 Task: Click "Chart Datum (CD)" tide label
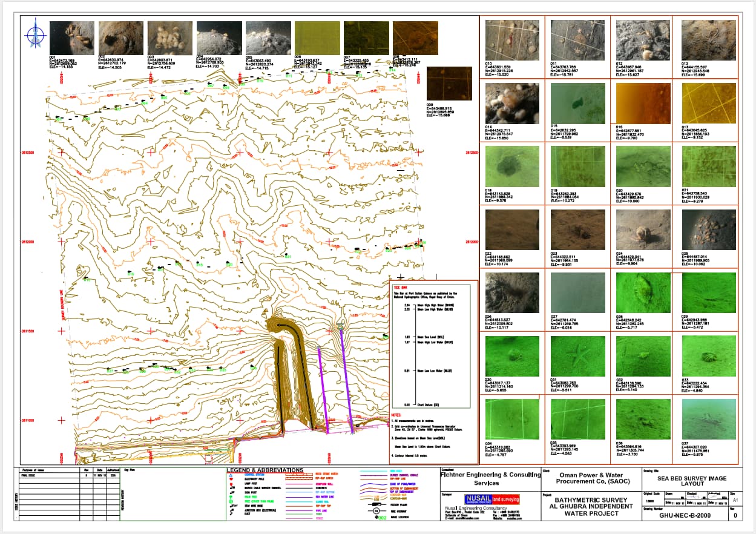[429, 404]
